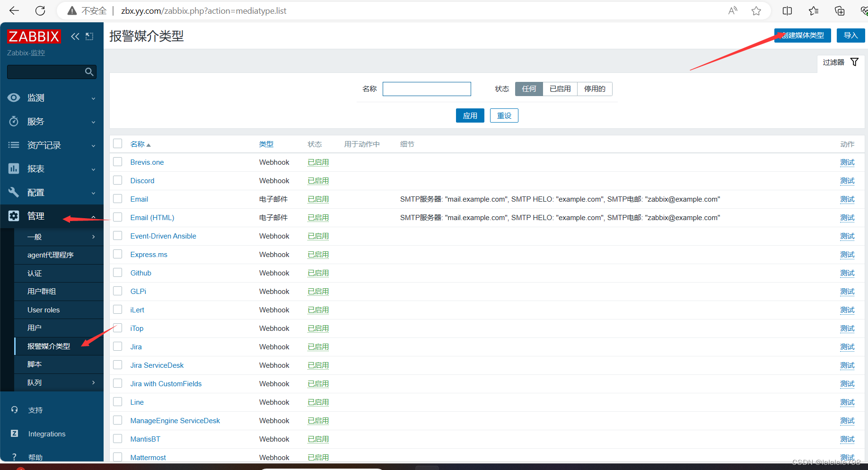Click the browser address bar URL
Screen dimensions: 868x470
tap(204, 10)
